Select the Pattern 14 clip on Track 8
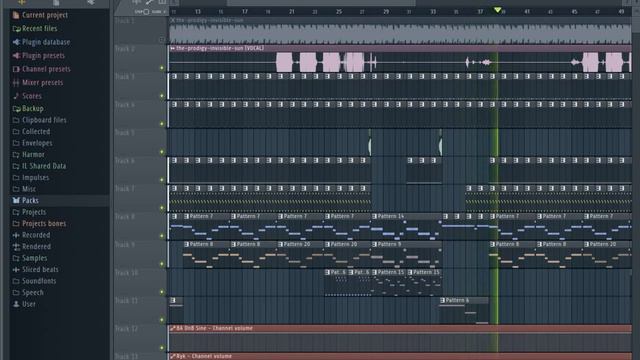Viewport: 640px width, 360px height. click(x=406, y=227)
